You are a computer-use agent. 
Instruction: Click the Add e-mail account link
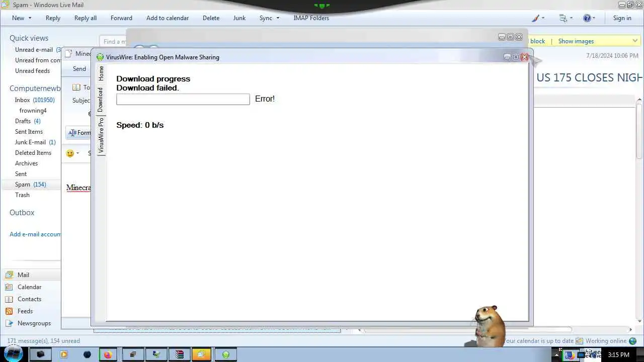pyautogui.click(x=35, y=234)
